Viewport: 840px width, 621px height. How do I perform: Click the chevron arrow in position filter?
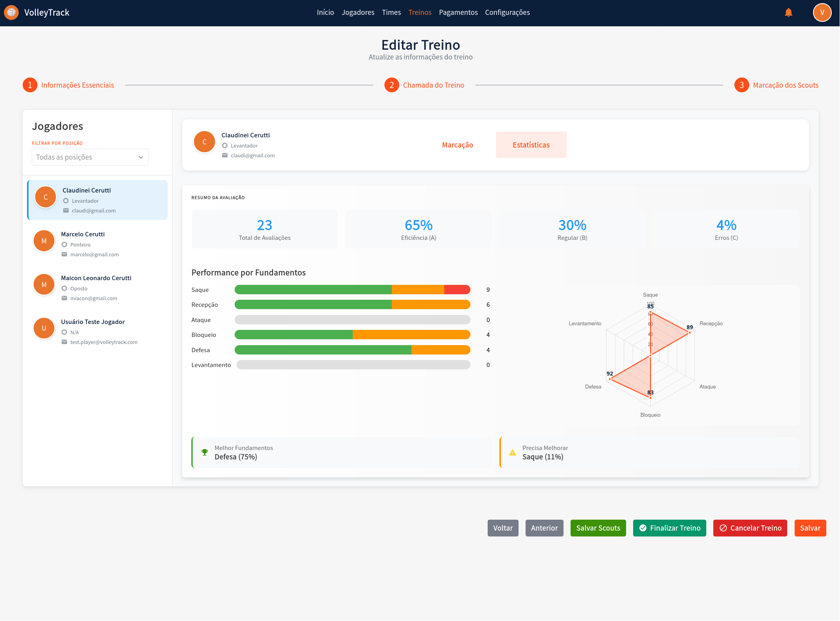(x=141, y=157)
